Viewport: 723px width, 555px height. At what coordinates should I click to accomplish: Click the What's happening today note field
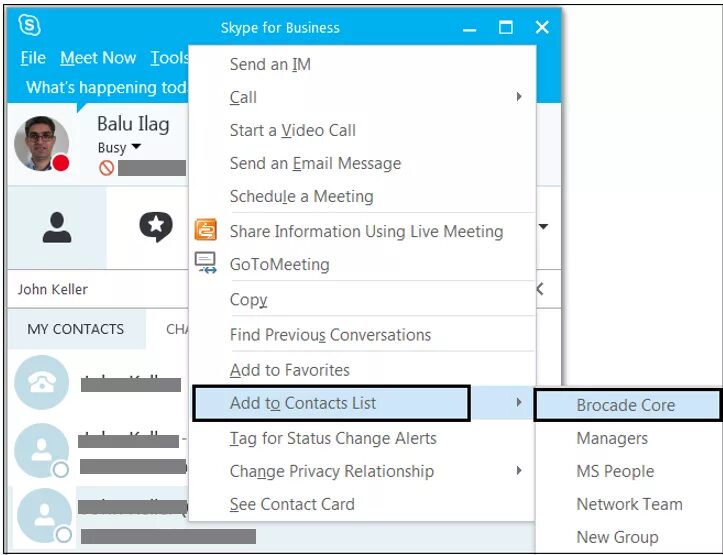click(x=107, y=88)
